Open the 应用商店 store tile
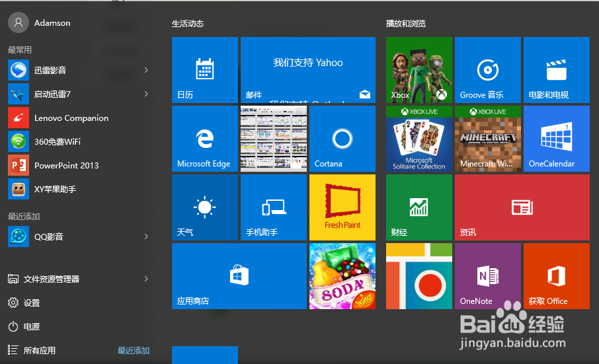This screenshot has width=599, height=364. [239, 276]
